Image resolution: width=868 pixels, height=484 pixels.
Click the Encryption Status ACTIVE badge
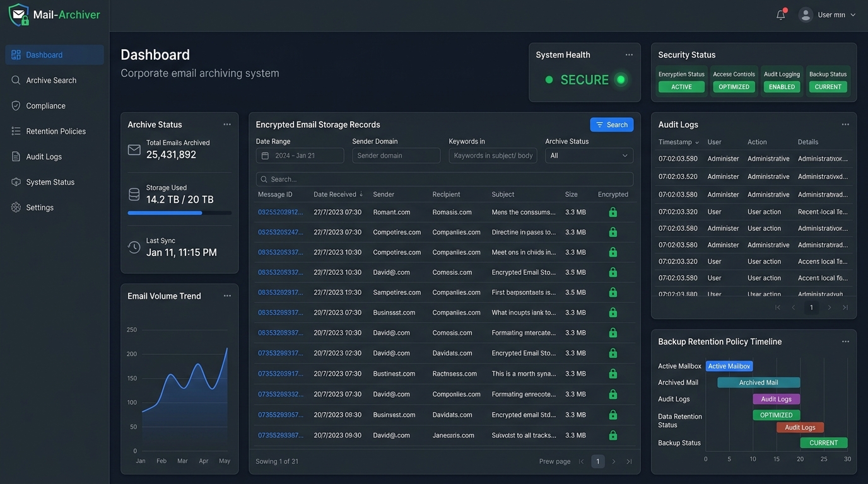pyautogui.click(x=681, y=87)
